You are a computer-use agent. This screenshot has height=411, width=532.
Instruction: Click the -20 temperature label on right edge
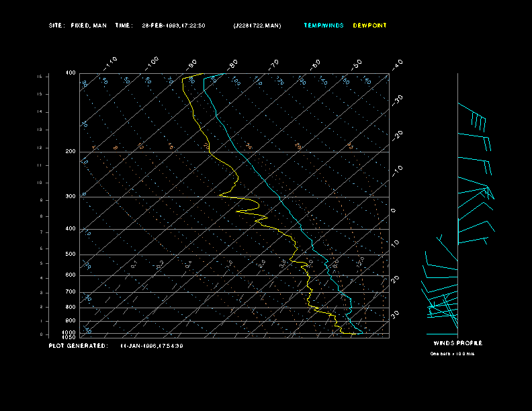coord(397,136)
